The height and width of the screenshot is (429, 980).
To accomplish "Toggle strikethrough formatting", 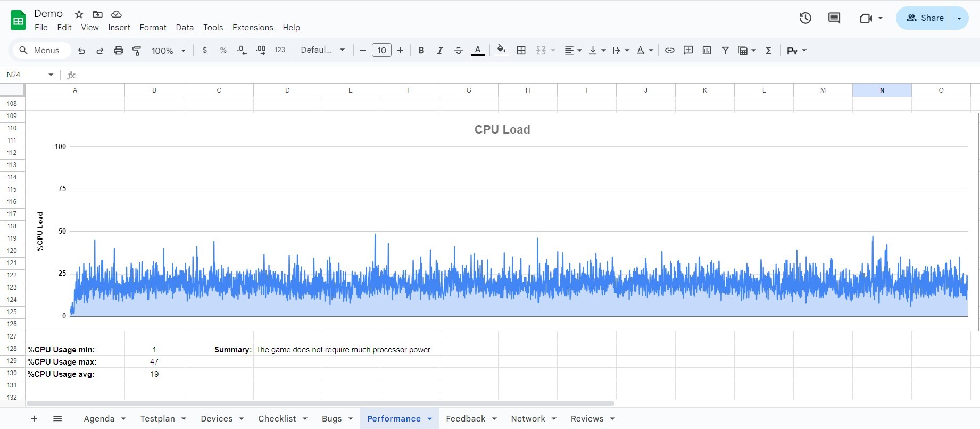I will click(458, 50).
